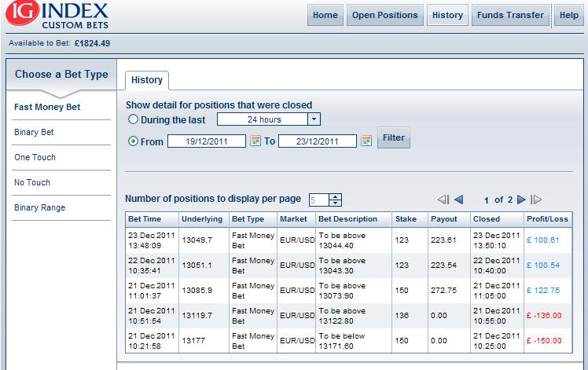Jump to the last page arrow

536,200
